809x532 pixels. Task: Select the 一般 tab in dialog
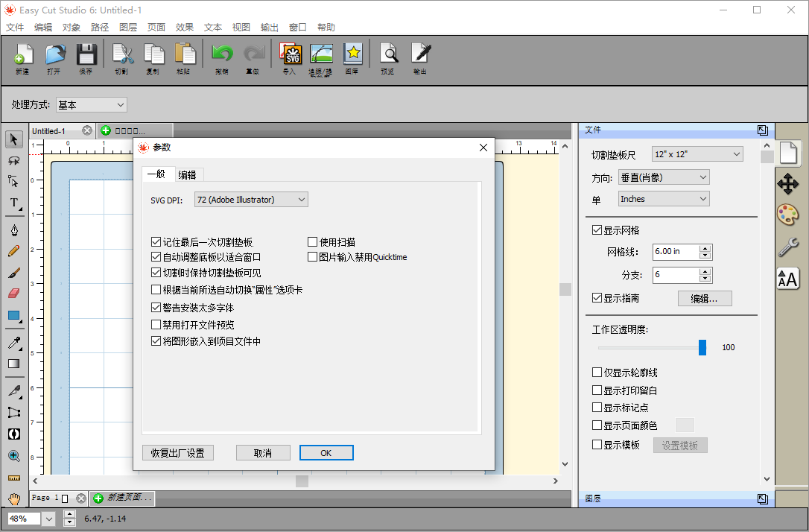coord(156,174)
